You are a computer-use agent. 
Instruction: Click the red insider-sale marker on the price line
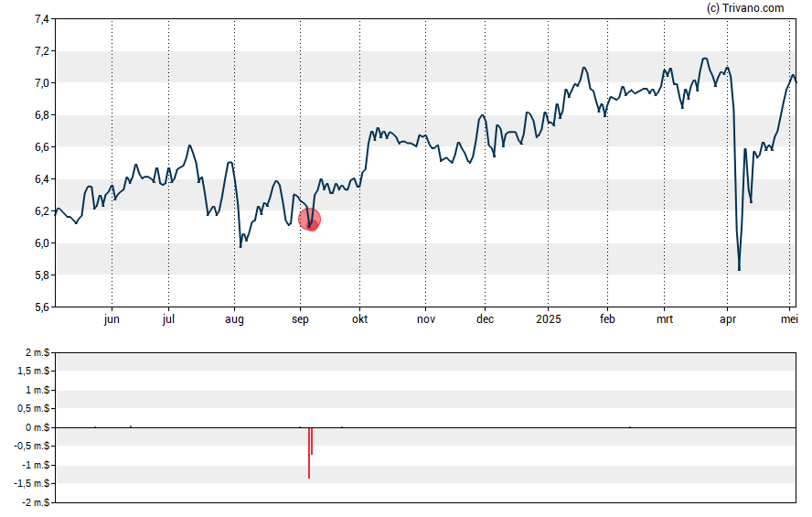[x=310, y=220]
